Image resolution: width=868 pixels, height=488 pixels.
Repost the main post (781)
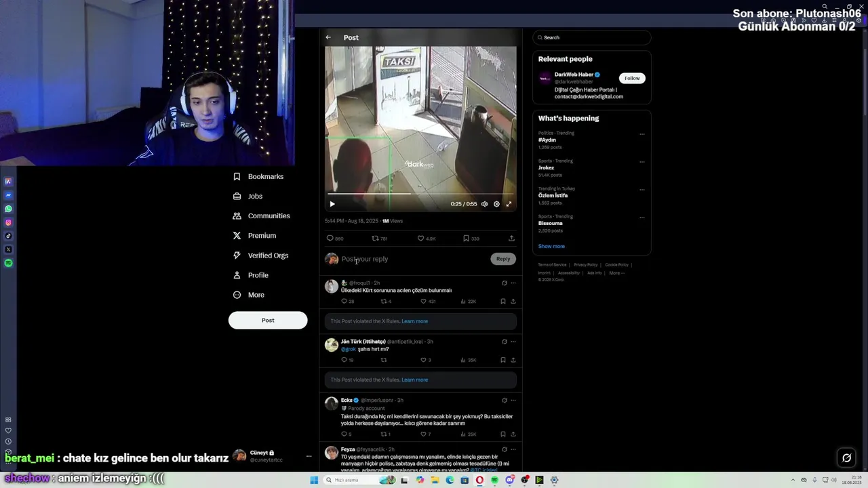click(380, 239)
